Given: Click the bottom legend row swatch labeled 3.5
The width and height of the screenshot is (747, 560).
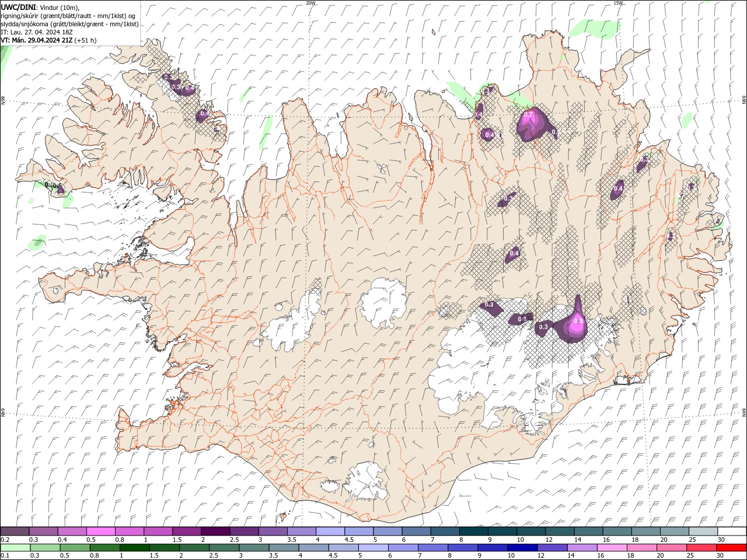Looking at the screenshot, I should pyautogui.click(x=284, y=548).
